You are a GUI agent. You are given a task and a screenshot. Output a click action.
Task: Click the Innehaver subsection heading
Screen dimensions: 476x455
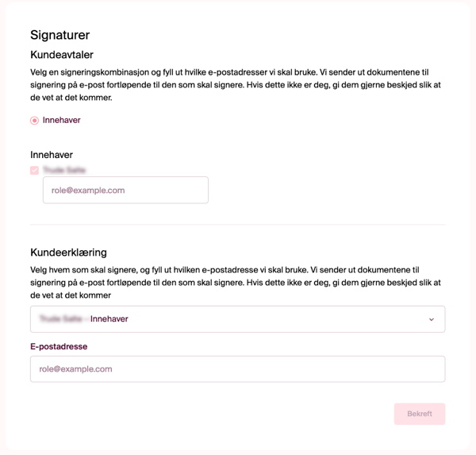(x=52, y=155)
